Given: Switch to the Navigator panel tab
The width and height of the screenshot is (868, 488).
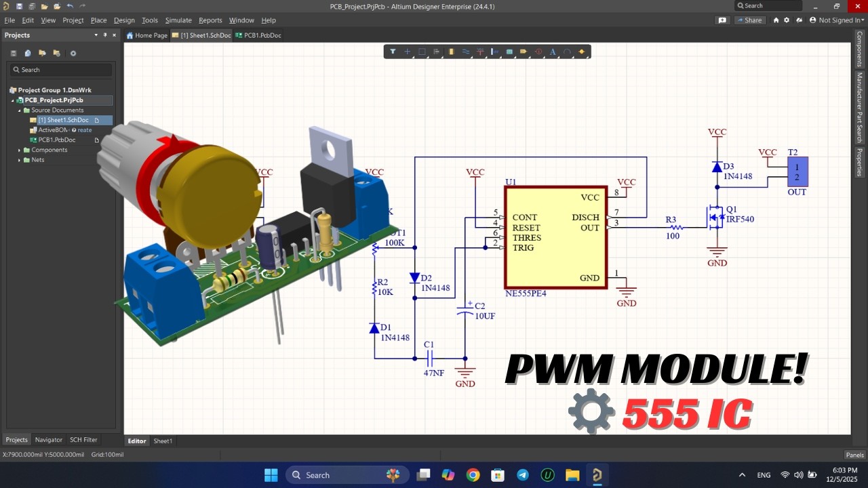Looking at the screenshot, I should [49, 440].
